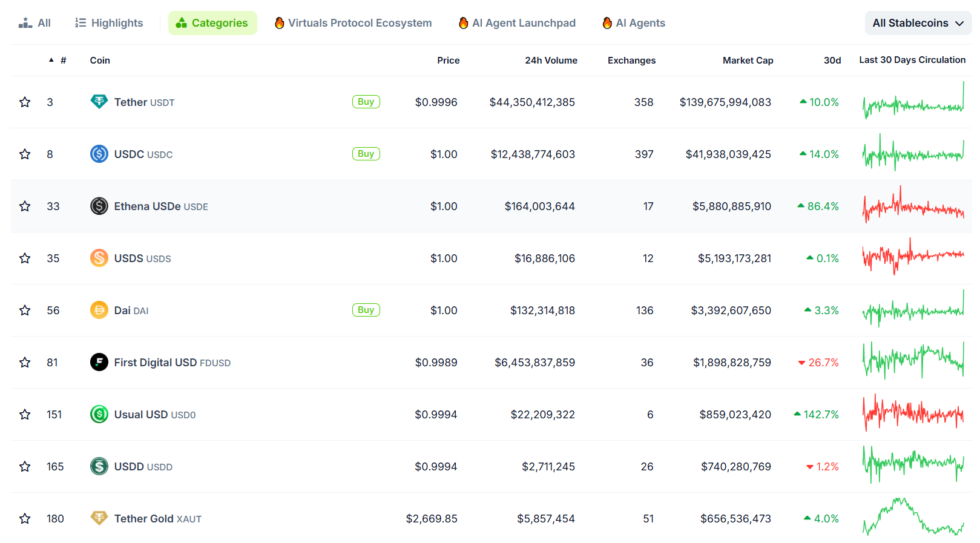980x543 pixels.
Task: Star the USDD row
Action: point(25,467)
